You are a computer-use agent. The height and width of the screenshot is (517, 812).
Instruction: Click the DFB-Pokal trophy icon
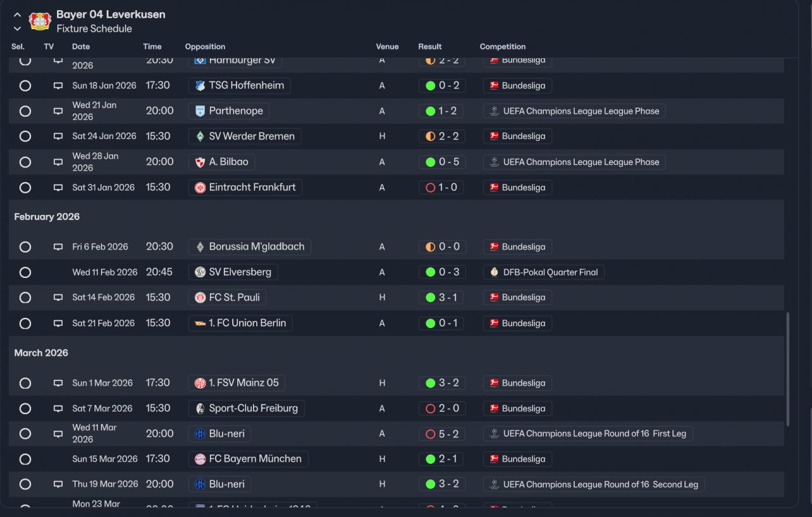tap(494, 272)
